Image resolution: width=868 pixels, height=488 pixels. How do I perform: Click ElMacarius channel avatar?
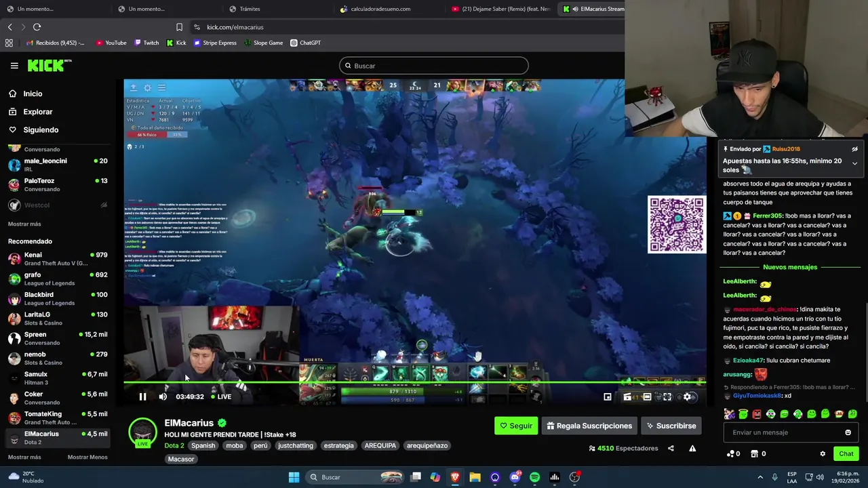(x=142, y=432)
